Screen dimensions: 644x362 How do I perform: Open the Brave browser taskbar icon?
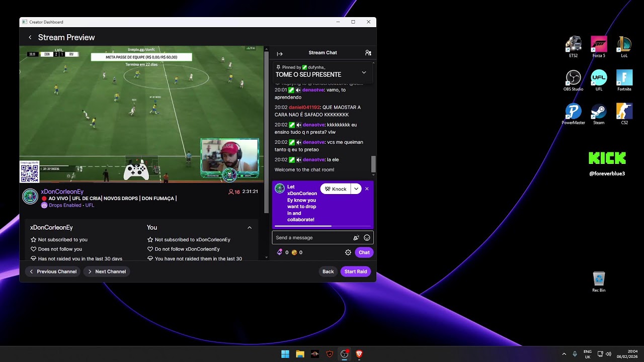[359, 354]
